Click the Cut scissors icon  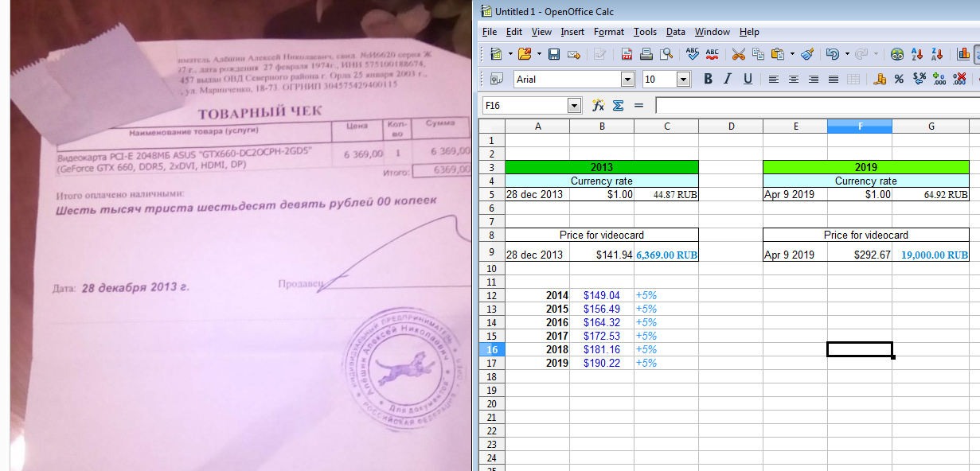pyautogui.click(x=738, y=55)
